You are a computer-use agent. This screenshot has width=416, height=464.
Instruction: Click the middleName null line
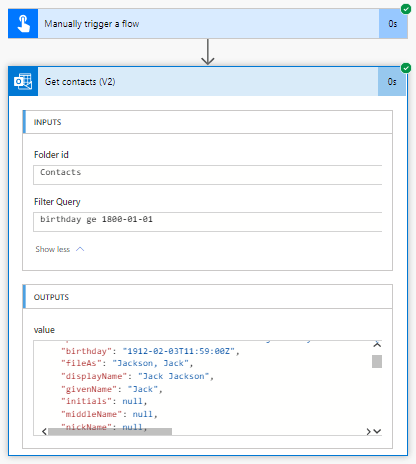click(109, 414)
